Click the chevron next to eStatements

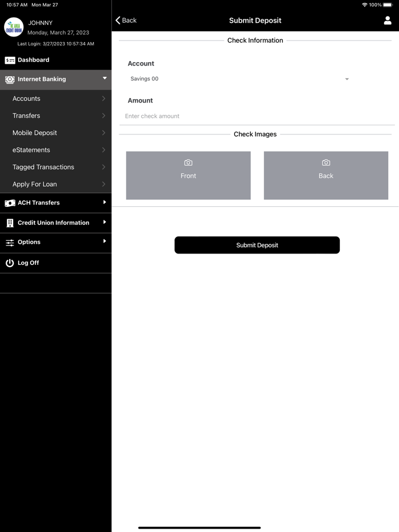[104, 150]
